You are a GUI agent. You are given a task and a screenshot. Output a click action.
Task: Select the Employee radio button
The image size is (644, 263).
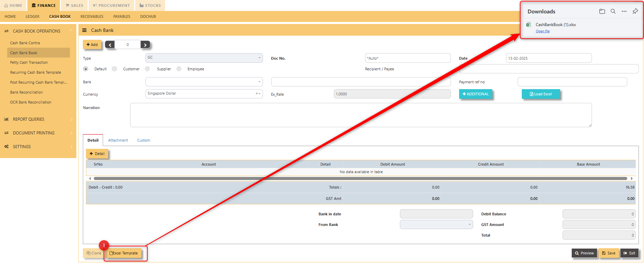coord(179,69)
